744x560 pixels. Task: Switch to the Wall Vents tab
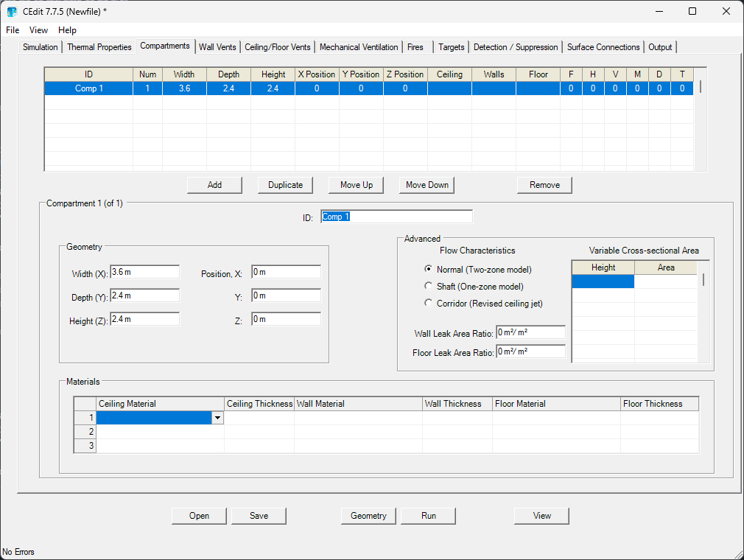217,47
